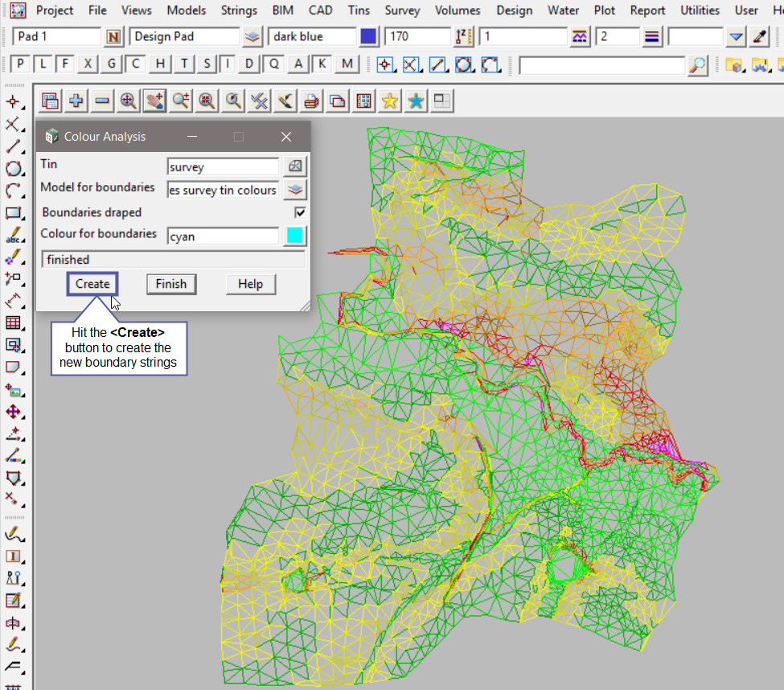Toggle the 'P' snap button
This screenshot has width=784, height=690.
(20, 64)
